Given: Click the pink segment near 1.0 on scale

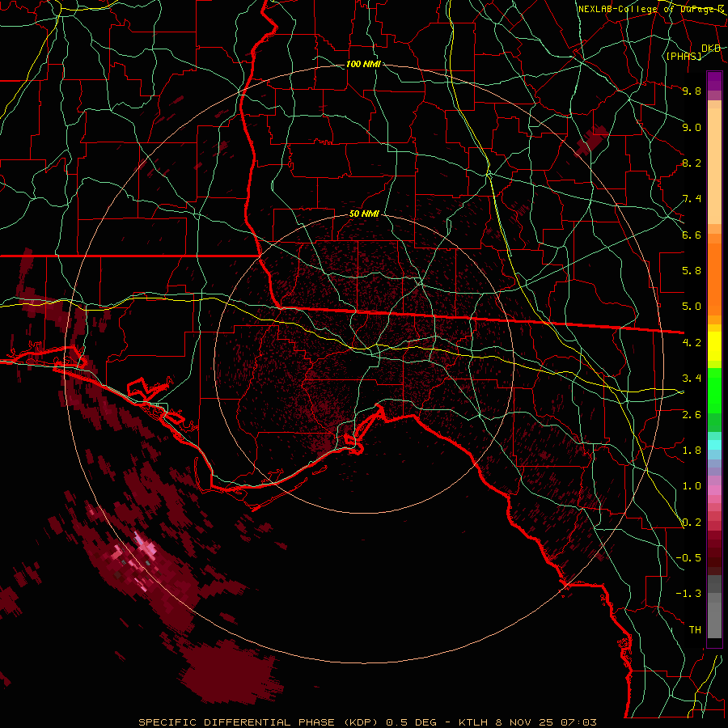Looking at the screenshot, I should (x=714, y=489).
